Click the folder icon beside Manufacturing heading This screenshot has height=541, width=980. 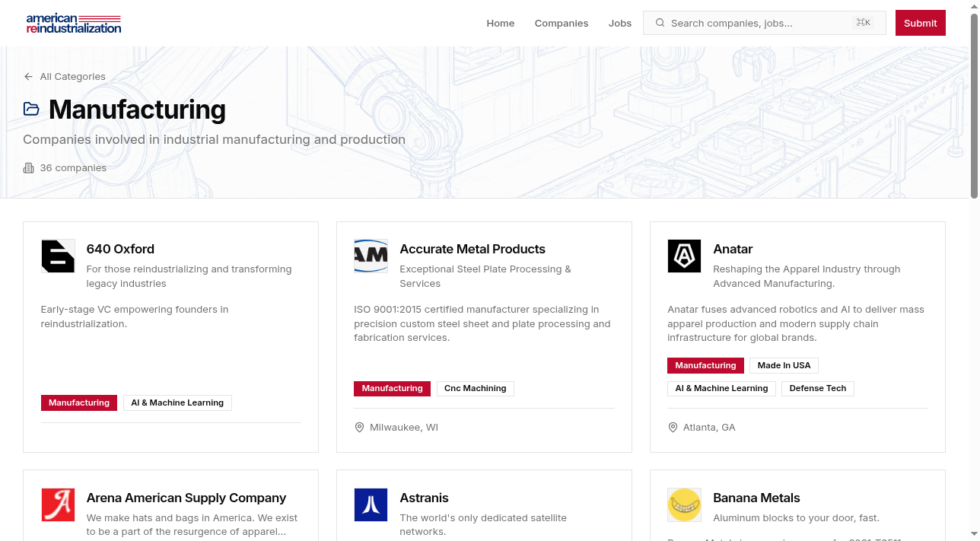pos(31,109)
